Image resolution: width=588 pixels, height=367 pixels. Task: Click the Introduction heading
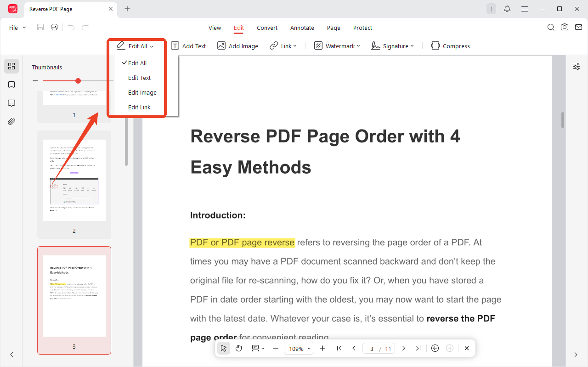click(x=218, y=215)
